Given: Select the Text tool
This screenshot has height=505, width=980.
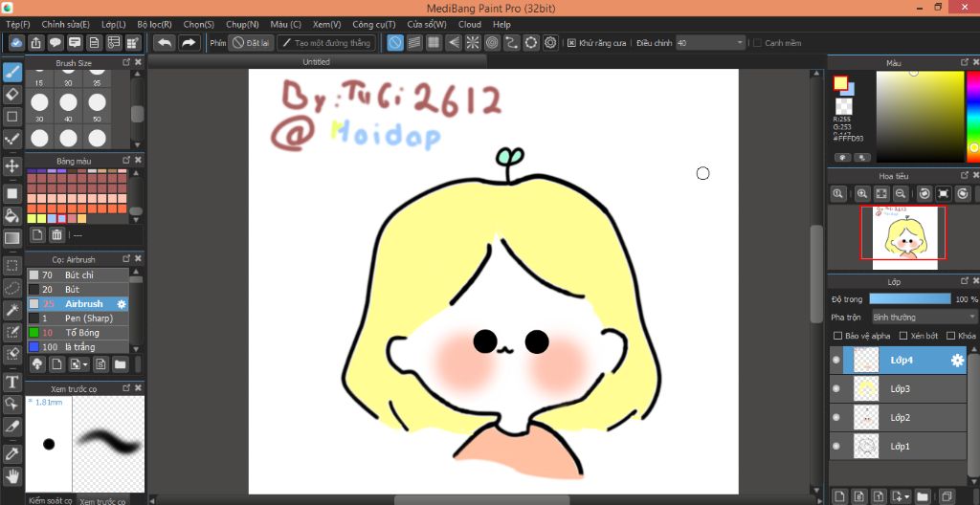Looking at the screenshot, I should [11, 382].
